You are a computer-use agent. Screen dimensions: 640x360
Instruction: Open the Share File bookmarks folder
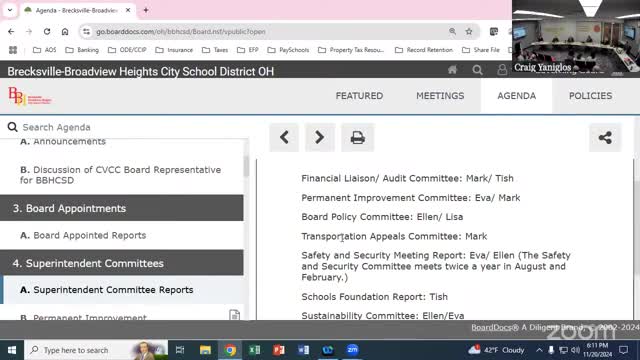tap(481, 50)
